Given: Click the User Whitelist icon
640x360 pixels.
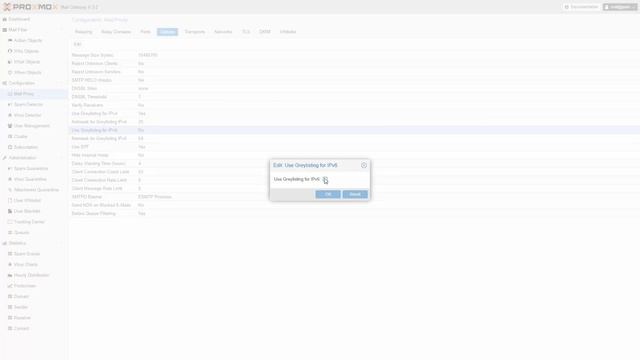Looking at the screenshot, I should [x=10, y=200].
